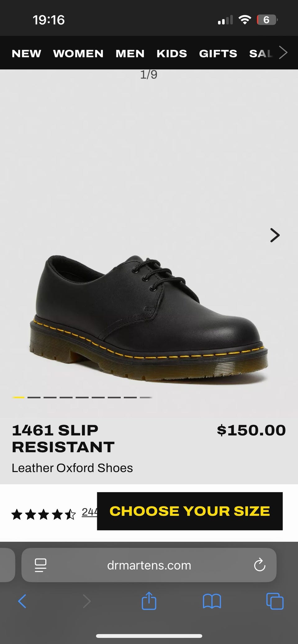Open Safari bookmarks book icon
The image size is (298, 644).
click(212, 602)
